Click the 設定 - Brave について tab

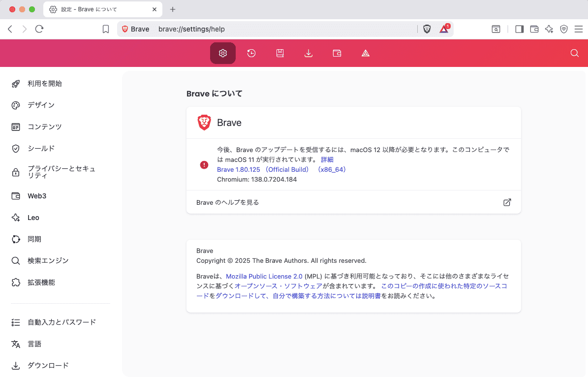[103, 9]
